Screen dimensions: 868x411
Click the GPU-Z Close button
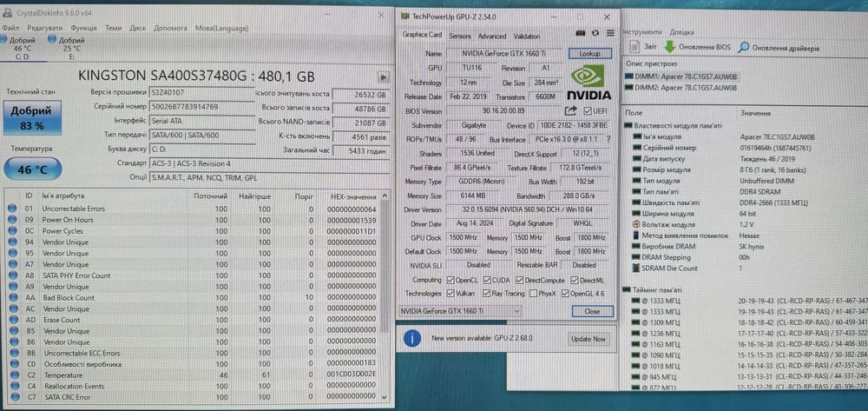(592, 311)
